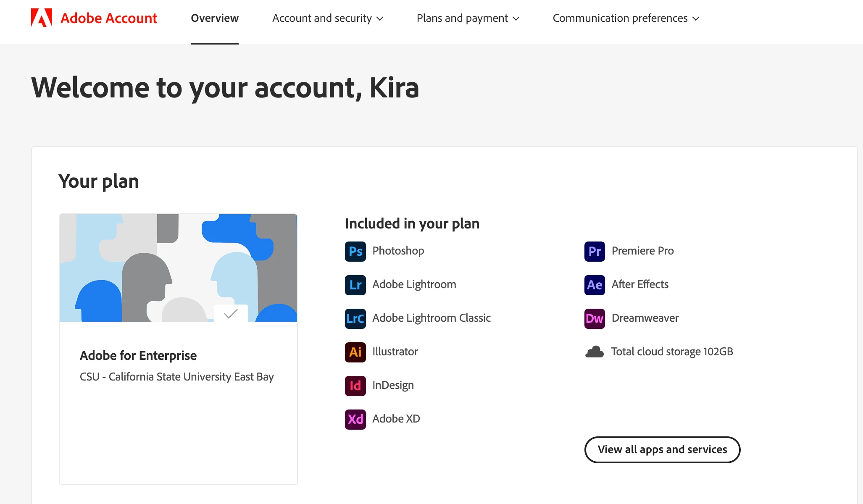Click View all apps and services
The height and width of the screenshot is (504, 863).
coord(662,449)
